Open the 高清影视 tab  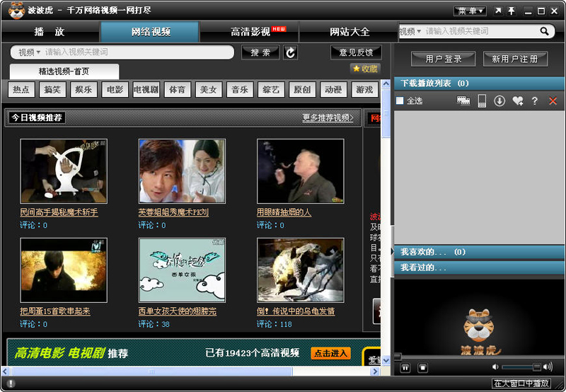[x=250, y=32]
